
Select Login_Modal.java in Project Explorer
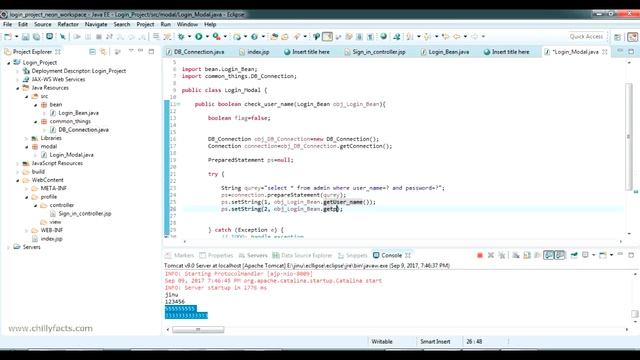click(x=71, y=155)
